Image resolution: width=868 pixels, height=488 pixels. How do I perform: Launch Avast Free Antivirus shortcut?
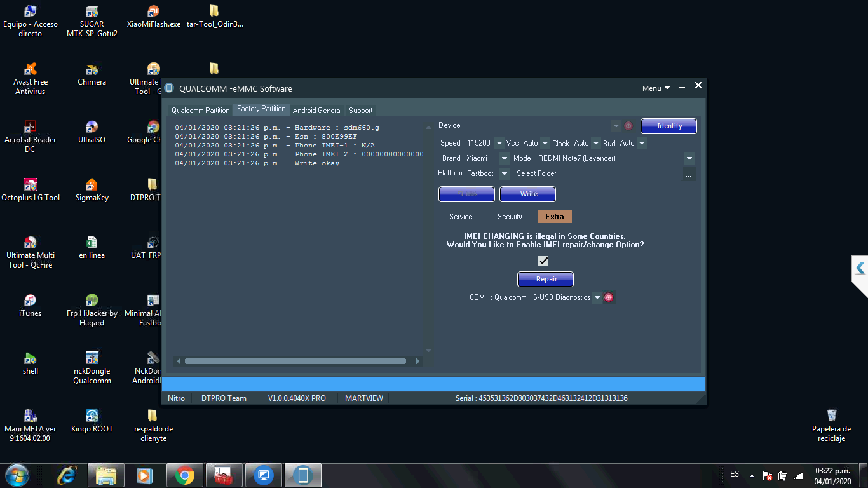[x=31, y=79]
